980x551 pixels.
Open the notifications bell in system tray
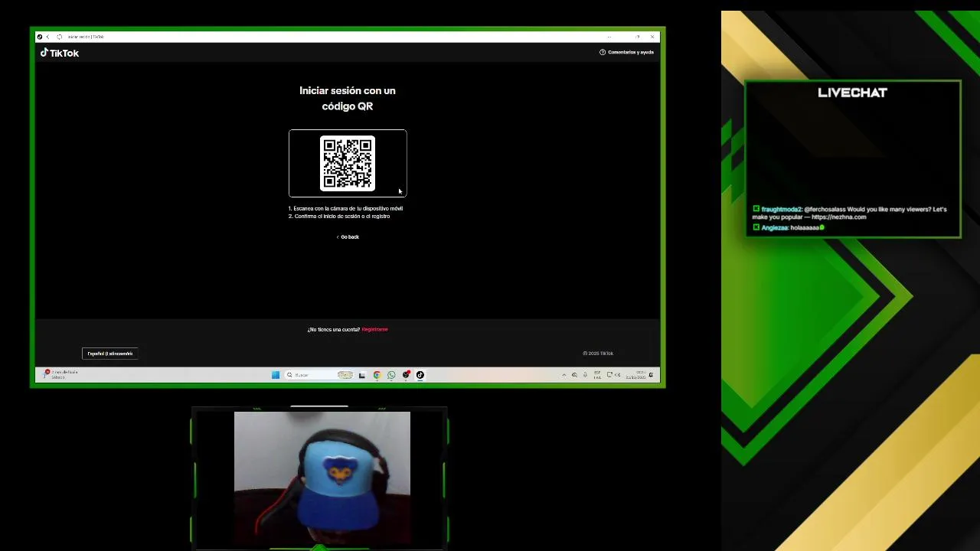(x=651, y=375)
